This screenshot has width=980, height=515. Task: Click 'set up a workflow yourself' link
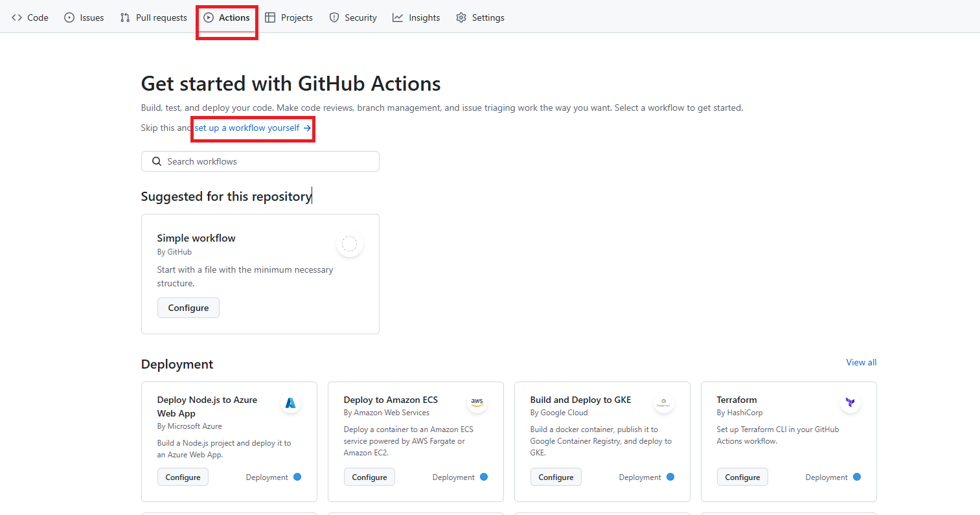[x=253, y=128]
